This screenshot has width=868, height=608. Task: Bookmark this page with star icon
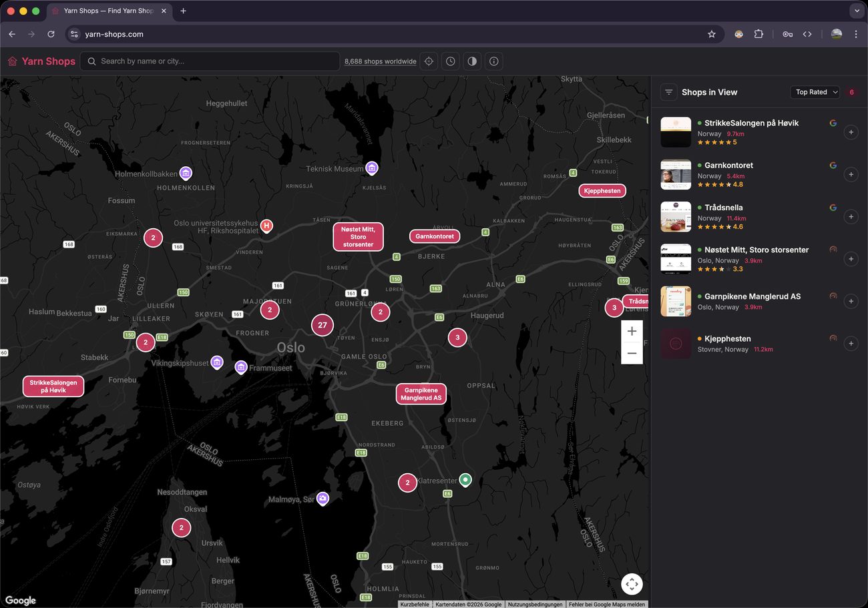click(x=712, y=34)
